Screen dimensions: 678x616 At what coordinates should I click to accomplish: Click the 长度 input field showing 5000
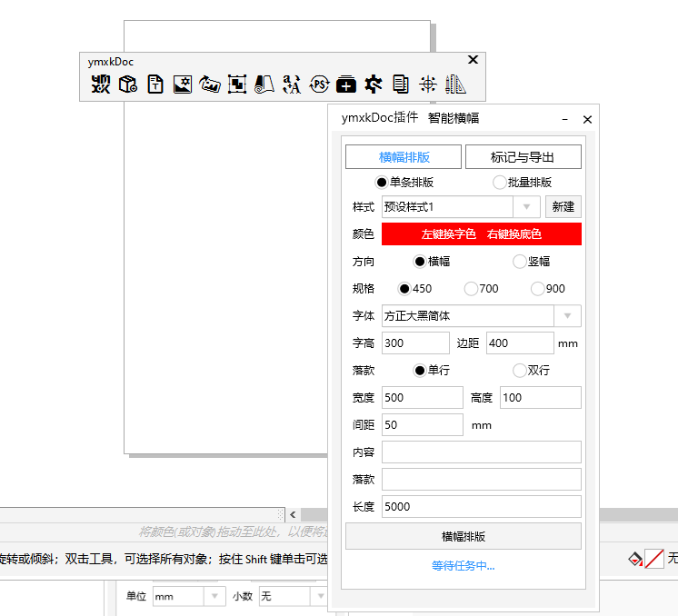482,507
